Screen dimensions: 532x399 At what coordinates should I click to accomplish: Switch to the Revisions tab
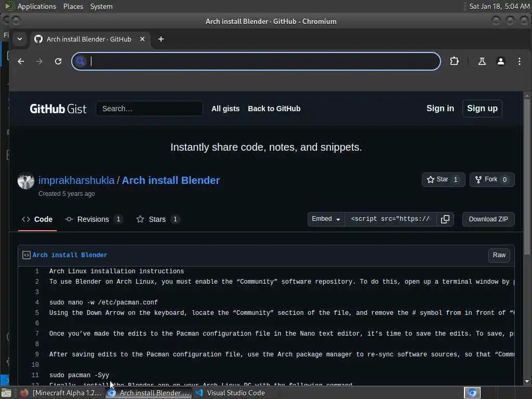tap(94, 220)
